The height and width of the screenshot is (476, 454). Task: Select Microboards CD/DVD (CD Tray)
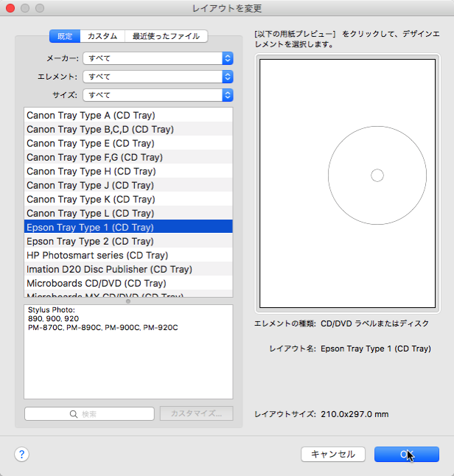pyautogui.click(x=128, y=283)
